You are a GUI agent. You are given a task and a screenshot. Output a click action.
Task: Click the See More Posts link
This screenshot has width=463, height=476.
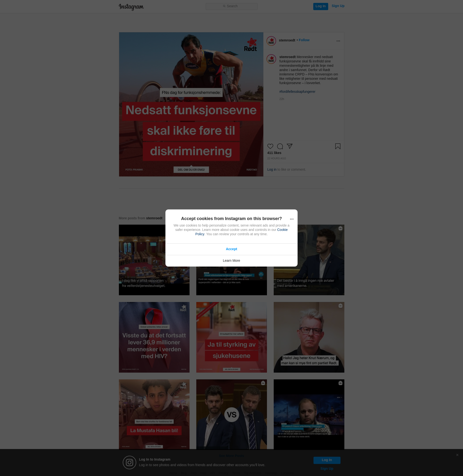pos(231,456)
